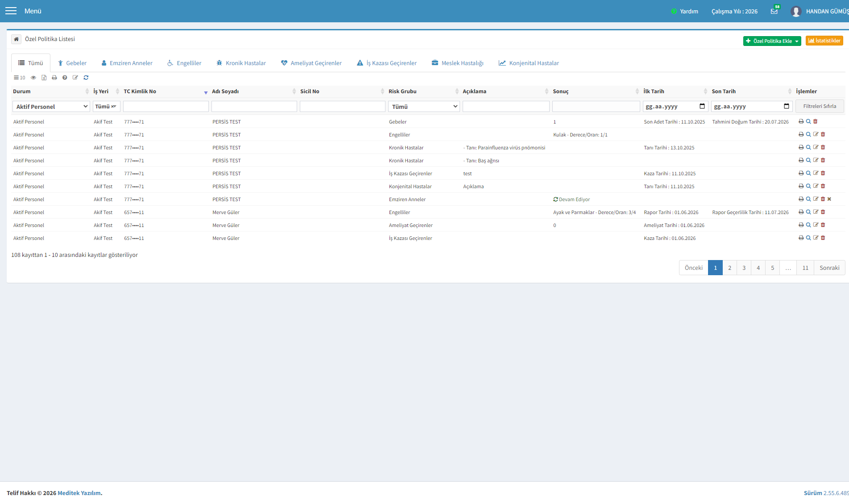Go to the Sonraki page
Image resolution: width=849 pixels, height=504 pixels.
[829, 268]
